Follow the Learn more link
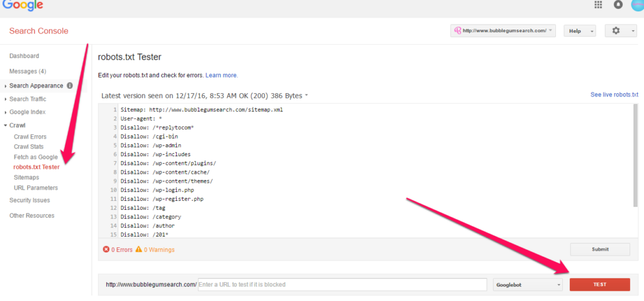644x301 pixels. pos(221,76)
